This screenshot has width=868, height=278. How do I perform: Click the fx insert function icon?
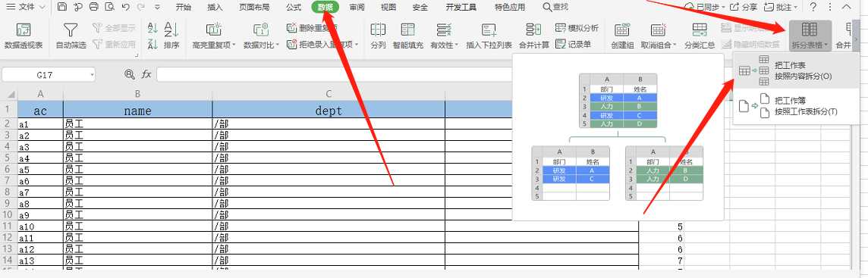(146, 74)
